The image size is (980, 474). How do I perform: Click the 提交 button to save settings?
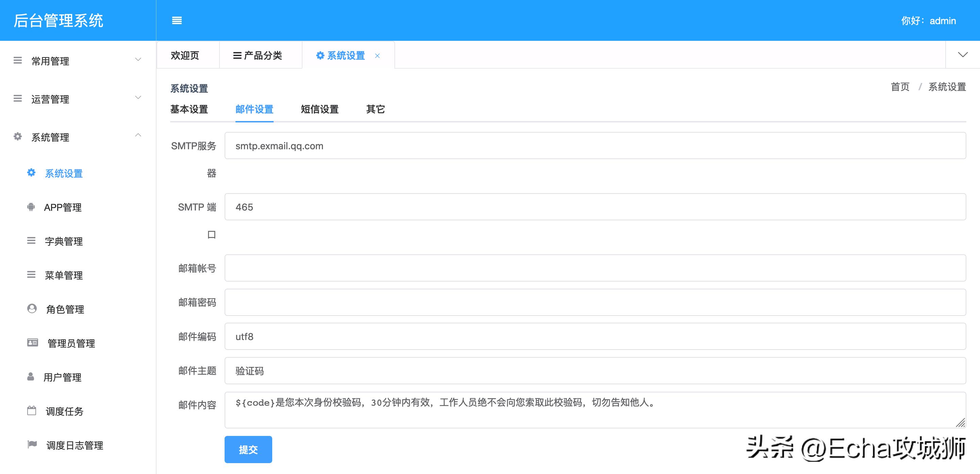[x=248, y=450]
